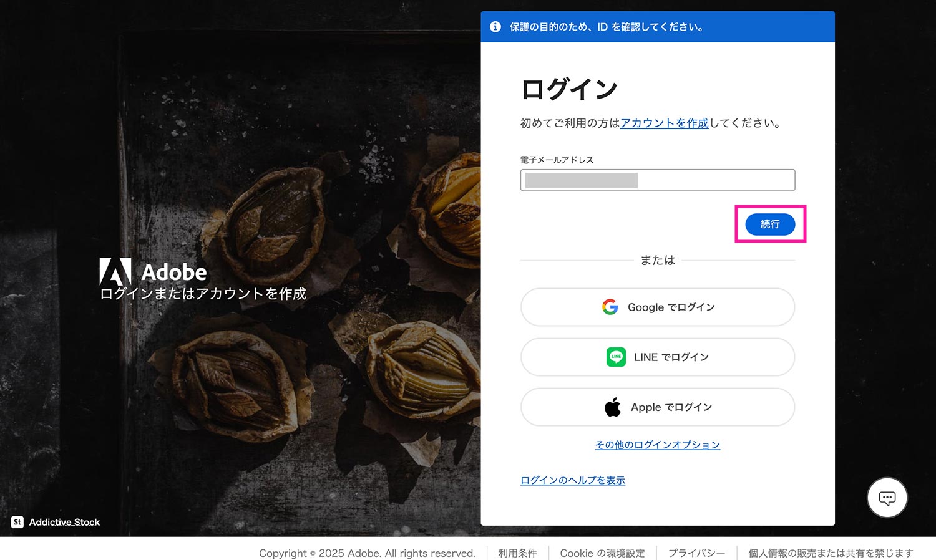This screenshot has width=936, height=560.
Task: Click inside the email address field
Action: [x=657, y=180]
